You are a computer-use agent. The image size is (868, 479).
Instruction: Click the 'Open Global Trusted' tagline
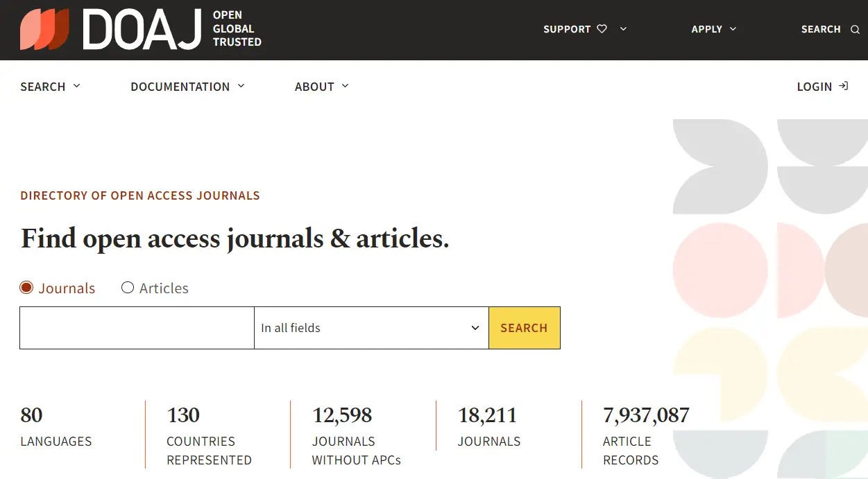(x=237, y=28)
